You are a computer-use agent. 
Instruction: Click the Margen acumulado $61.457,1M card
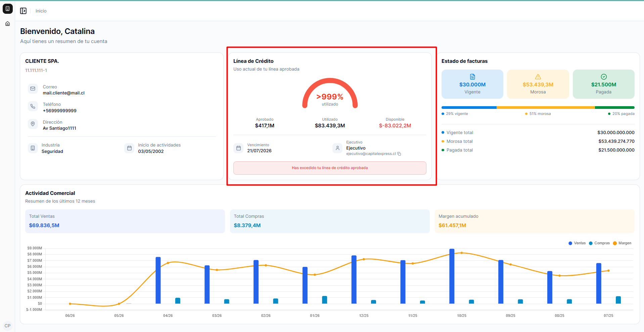click(535, 221)
